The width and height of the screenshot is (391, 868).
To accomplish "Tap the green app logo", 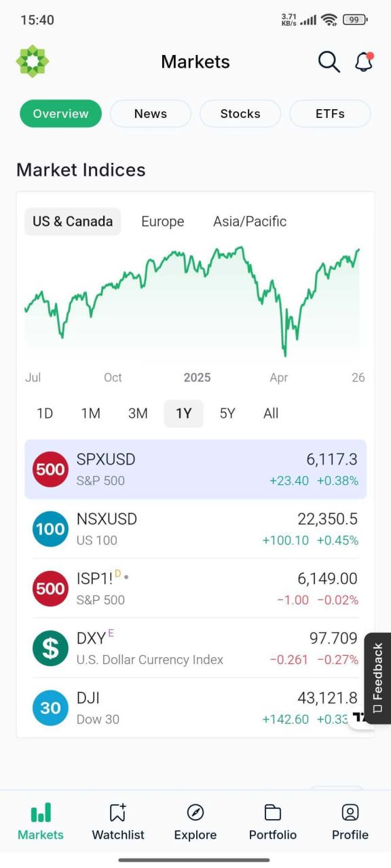I will pos(33,62).
